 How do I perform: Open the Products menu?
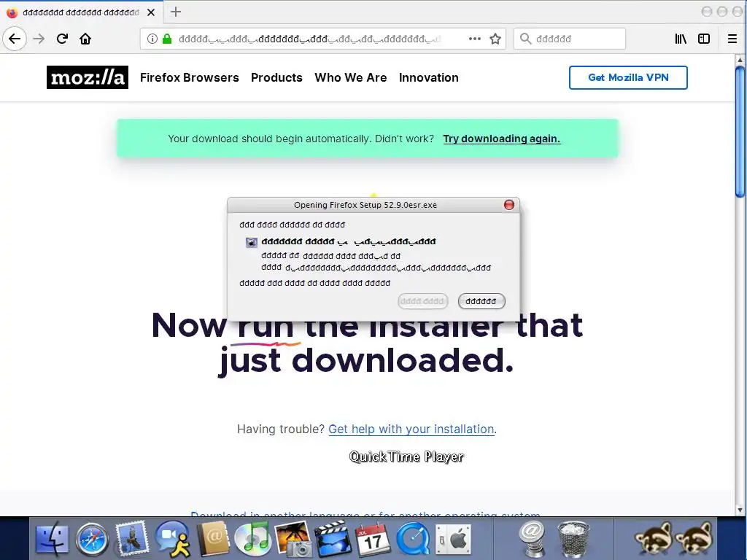coord(276,77)
